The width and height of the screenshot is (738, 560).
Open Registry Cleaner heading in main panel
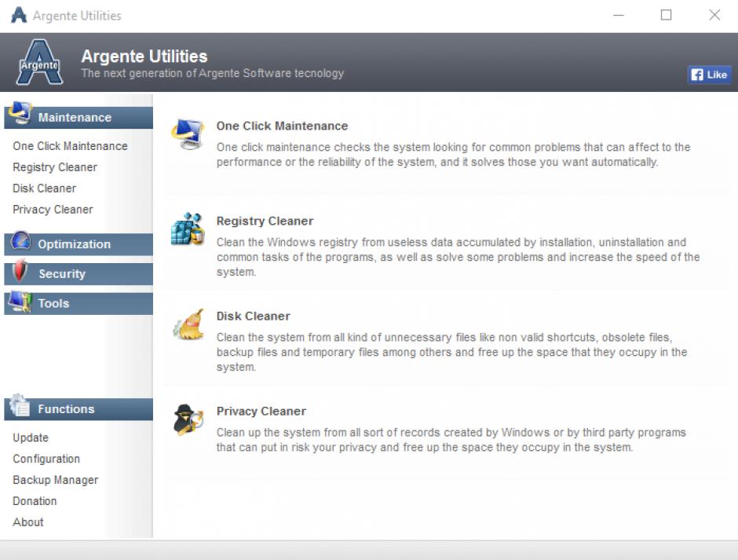265,221
